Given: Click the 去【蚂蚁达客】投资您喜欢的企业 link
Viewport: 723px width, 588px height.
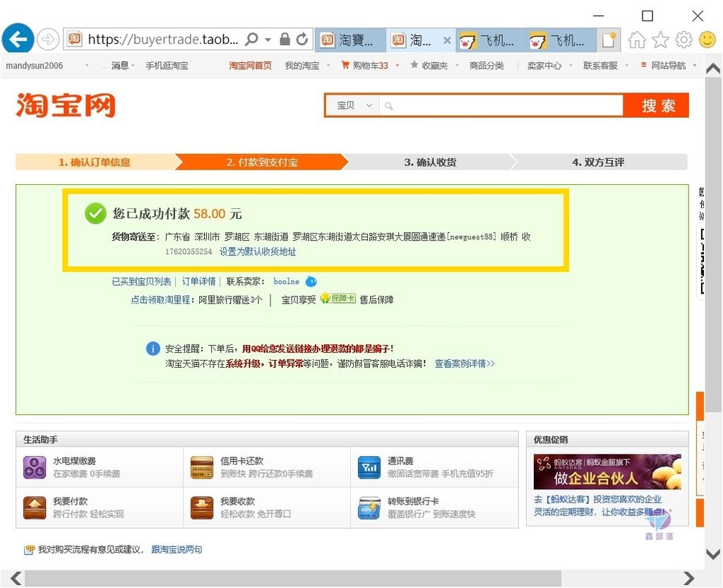Looking at the screenshot, I should (598, 499).
